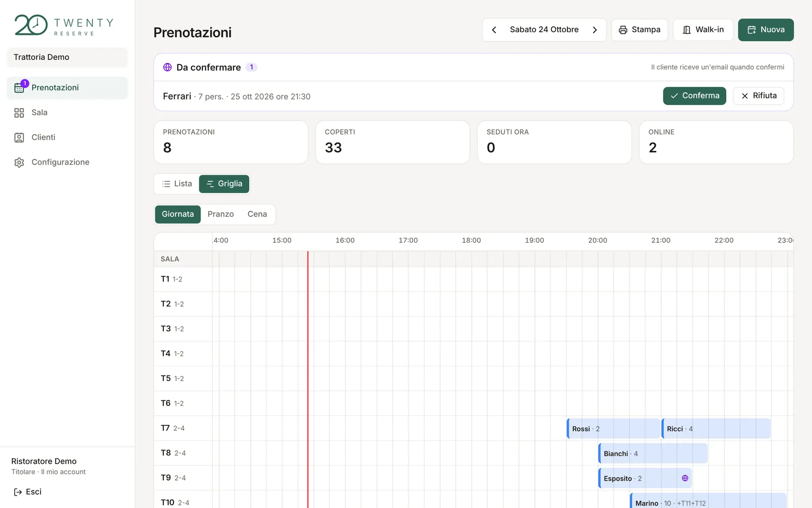Screen dimensions: 812x508
Task: Log out with Esci
Action: 27,492
